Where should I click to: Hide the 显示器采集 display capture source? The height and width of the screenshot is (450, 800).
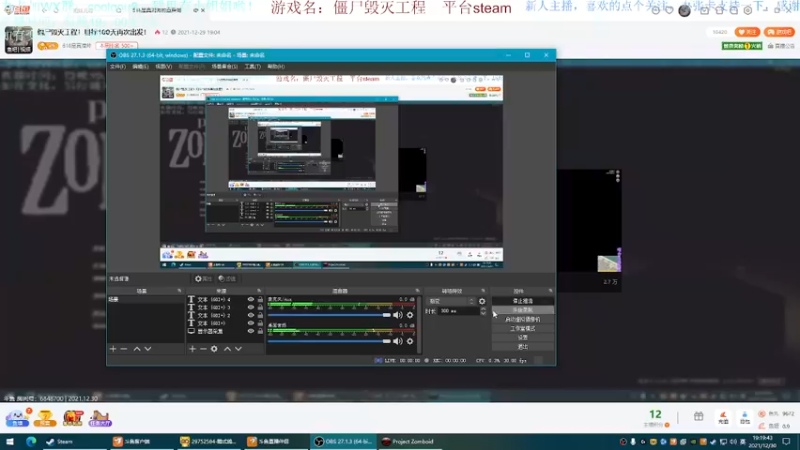click(x=251, y=331)
